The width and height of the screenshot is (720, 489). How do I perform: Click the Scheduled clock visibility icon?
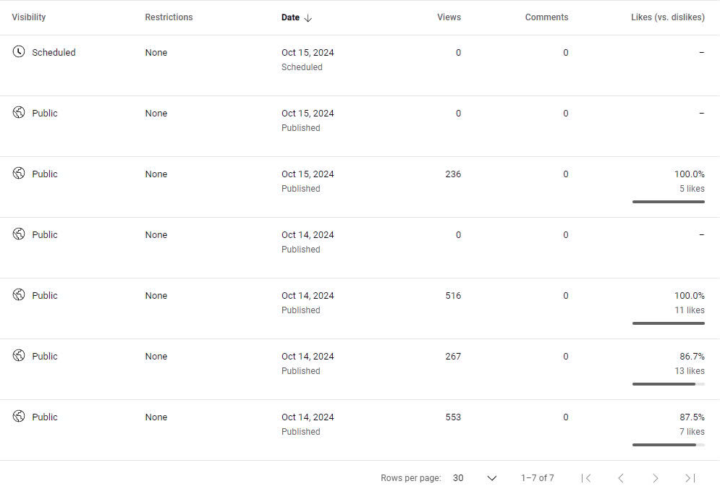18,51
